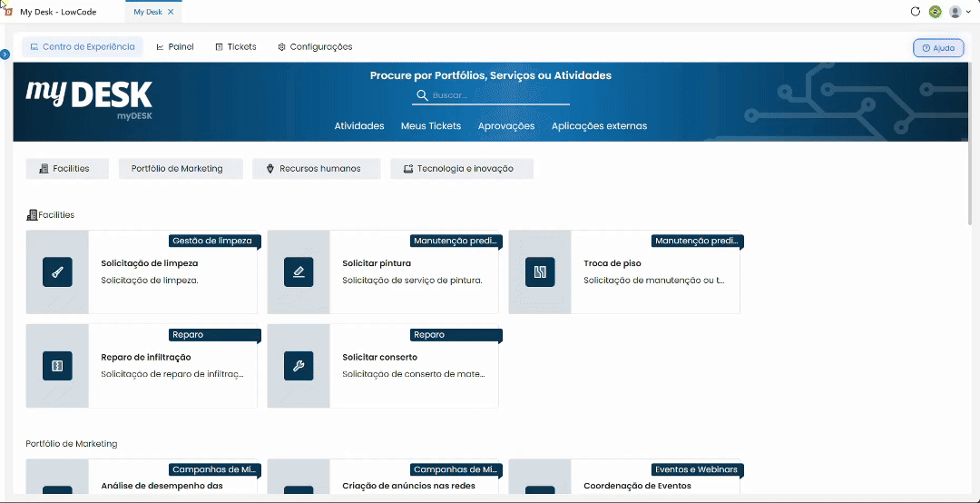This screenshot has height=503, width=980.
Task: Open the Aprovações link in banner
Action: (506, 125)
